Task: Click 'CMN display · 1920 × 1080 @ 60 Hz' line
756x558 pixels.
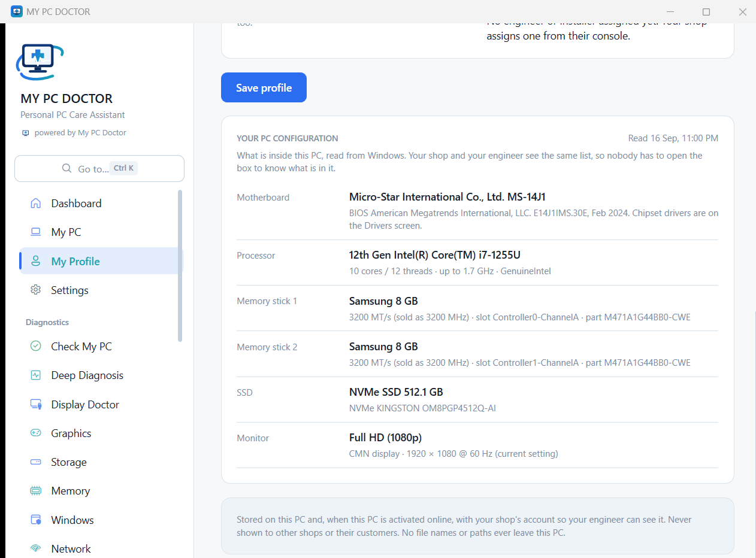Action: coord(453,454)
